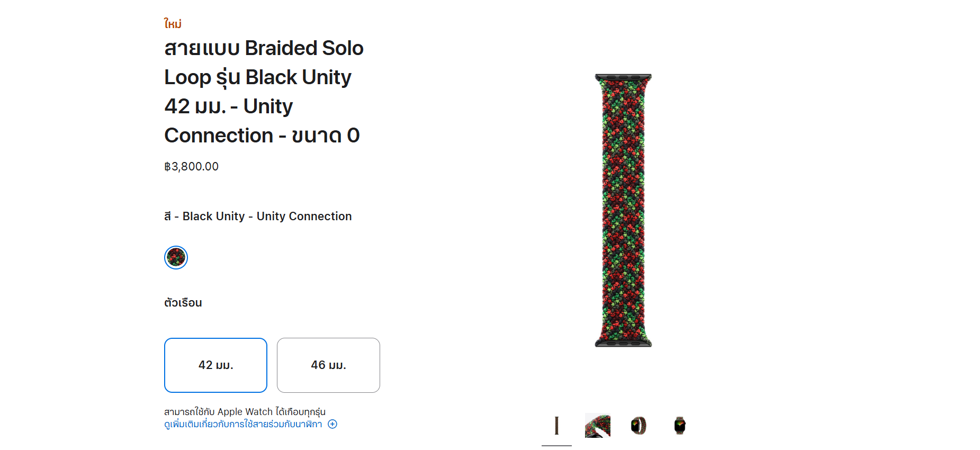The image size is (980, 450).
Task: Click the ฿3,800.00 price text
Action: coord(191,167)
